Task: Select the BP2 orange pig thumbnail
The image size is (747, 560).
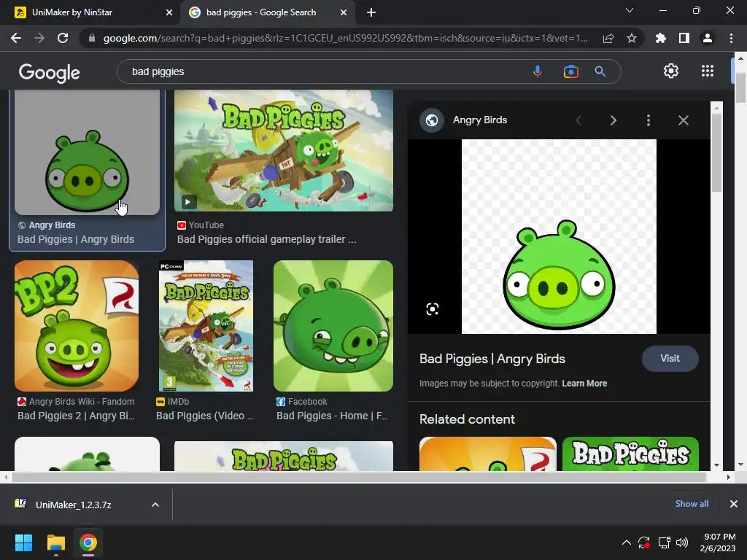Action: (77, 326)
